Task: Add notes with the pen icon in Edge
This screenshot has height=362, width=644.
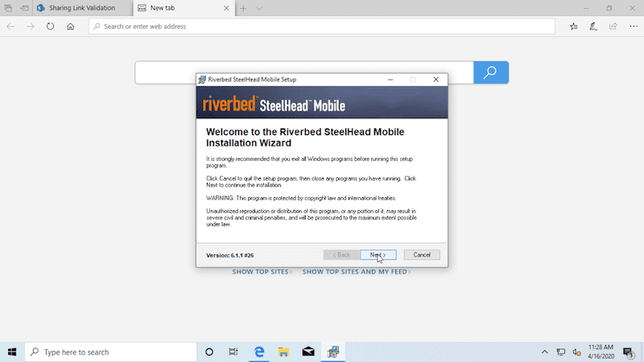Action: click(593, 27)
